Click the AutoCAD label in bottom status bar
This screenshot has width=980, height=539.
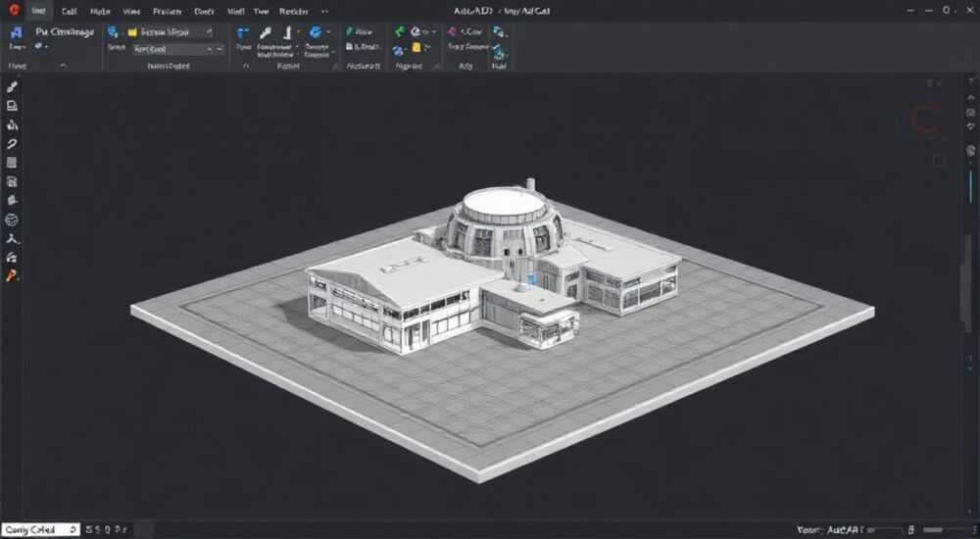pos(843,529)
